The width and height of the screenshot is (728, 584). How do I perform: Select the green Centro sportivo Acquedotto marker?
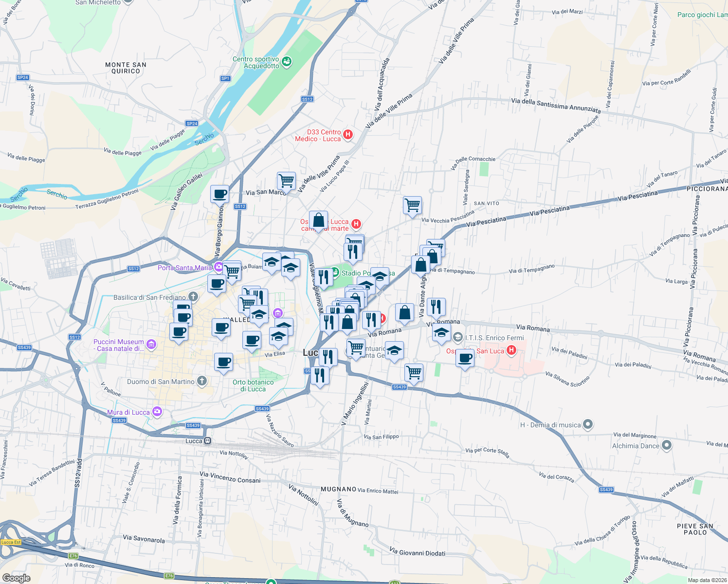[x=286, y=62]
